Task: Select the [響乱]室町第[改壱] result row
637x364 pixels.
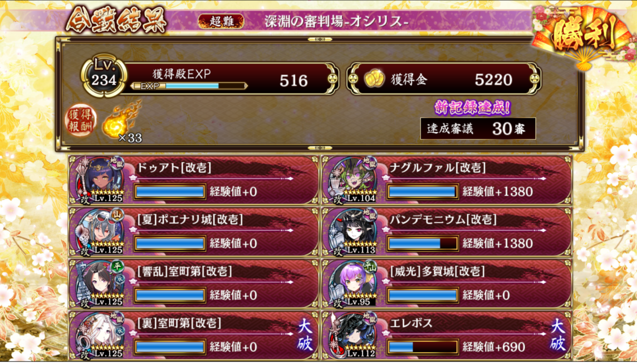Action: pos(193,284)
